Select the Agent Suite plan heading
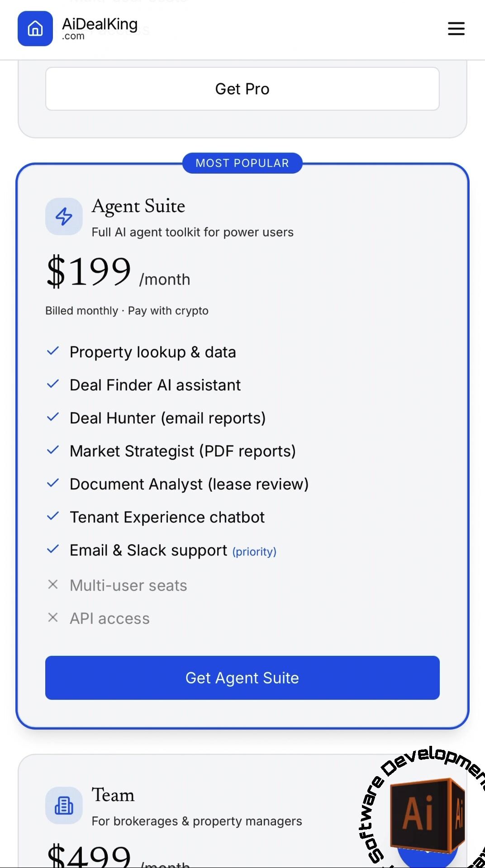This screenshot has height=868, width=485. (138, 206)
